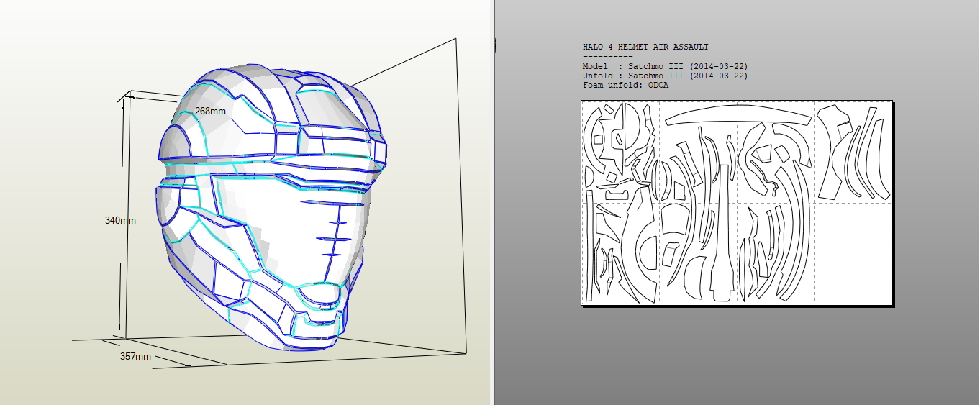This screenshot has height=405, width=980.
Task: Select the 340mm height dimension label
Action: click(x=121, y=220)
